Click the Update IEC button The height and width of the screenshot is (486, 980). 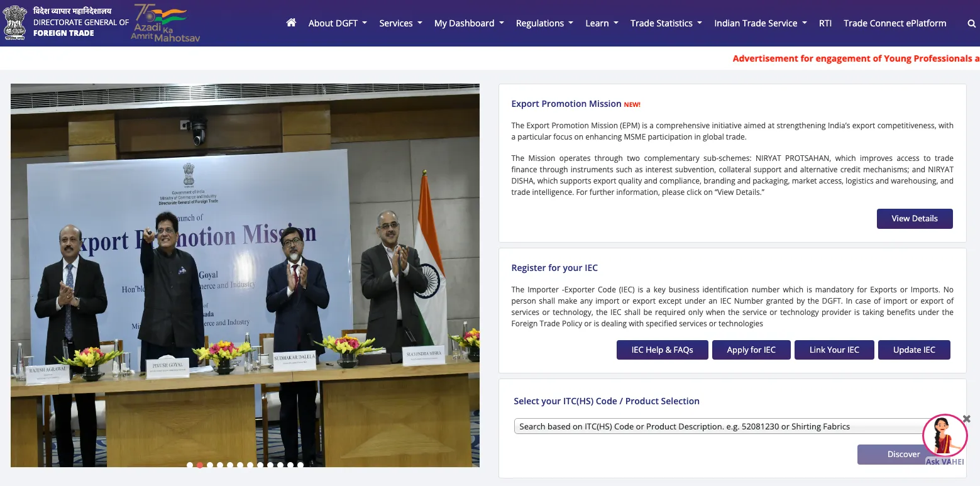pyautogui.click(x=914, y=350)
